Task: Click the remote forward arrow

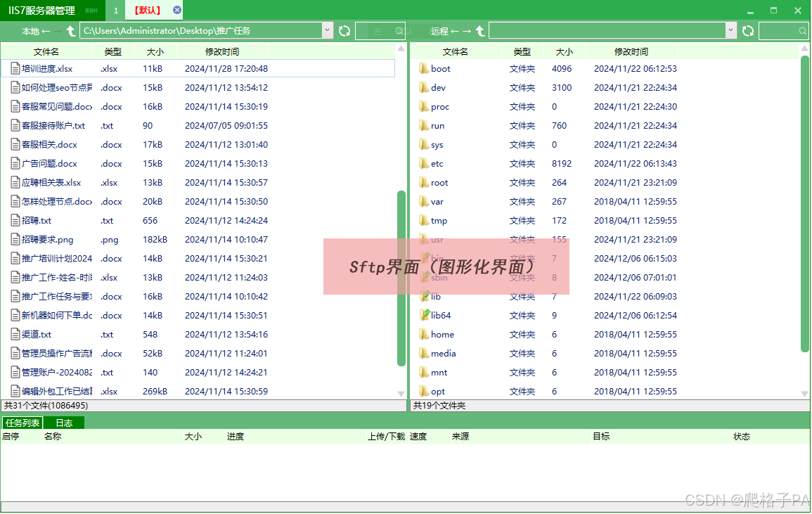Action: coord(467,31)
